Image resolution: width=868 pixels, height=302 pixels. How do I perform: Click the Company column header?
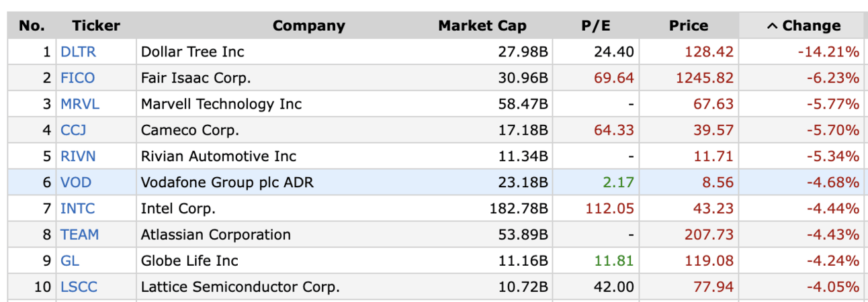pyautogui.click(x=308, y=26)
